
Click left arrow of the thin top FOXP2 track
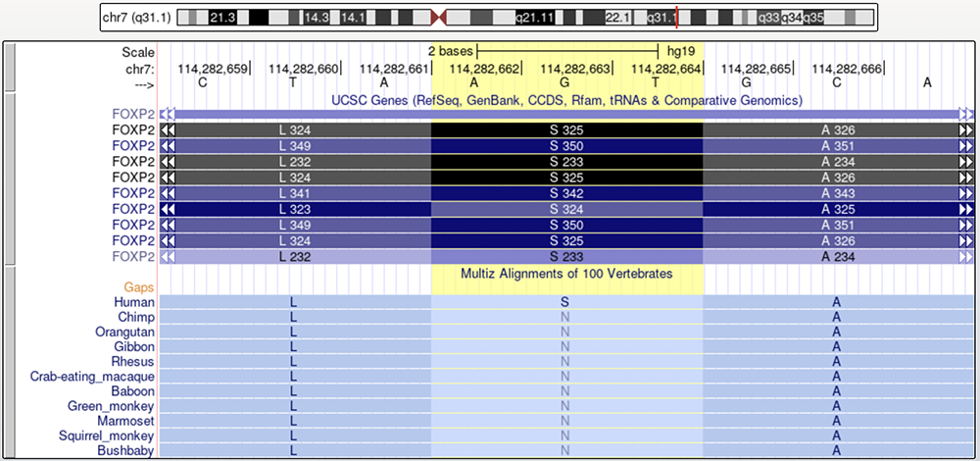168,114
